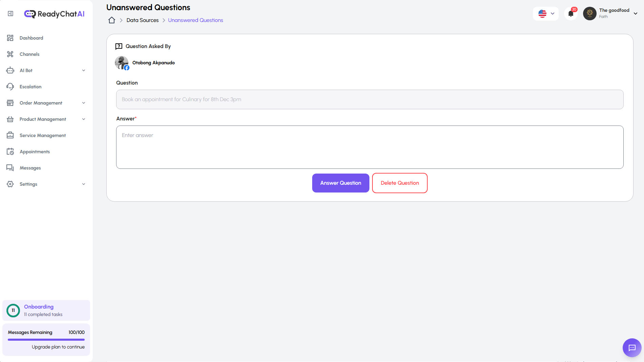Open the language selector with US flag
The width and height of the screenshot is (644, 362).
pos(545,14)
